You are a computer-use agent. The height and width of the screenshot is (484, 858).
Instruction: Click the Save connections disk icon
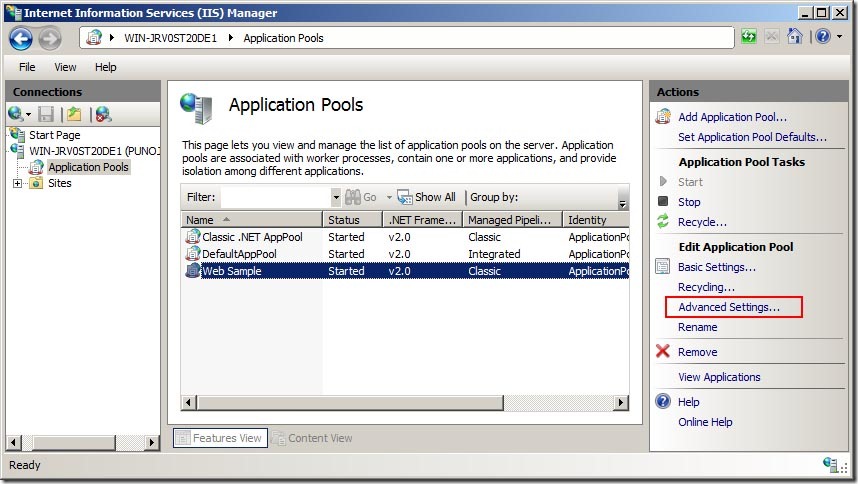(x=46, y=114)
